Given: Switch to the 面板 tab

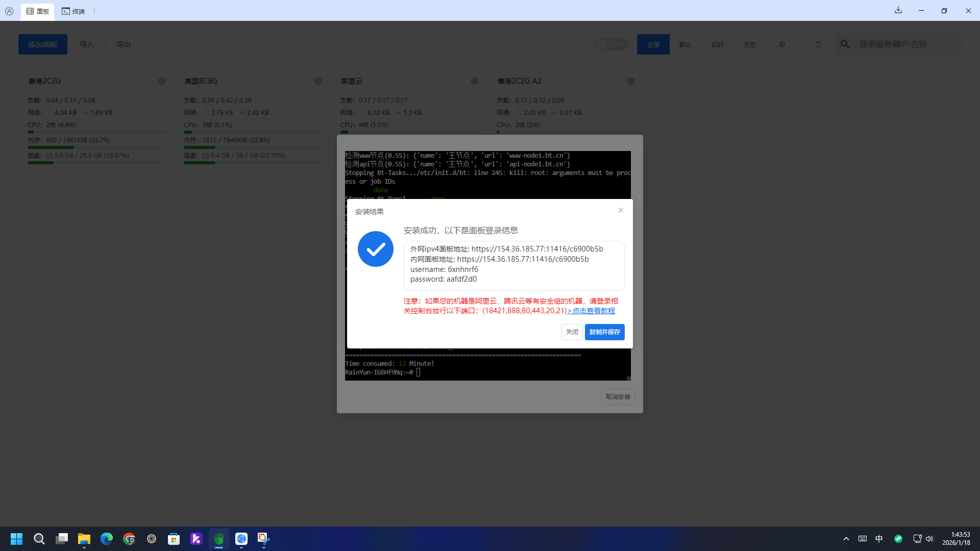Looking at the screenshot, I should [x=38, y=11].
